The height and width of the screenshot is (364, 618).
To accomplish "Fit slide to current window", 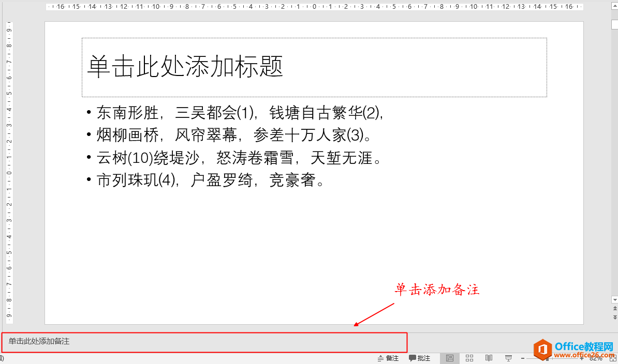I will (613, 358).
